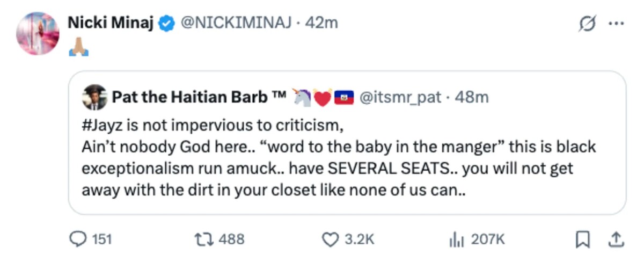The width and height of the screenshot is (644, 261).
Task: Like the tweet with the heart icon
Action: coord(329,239)
